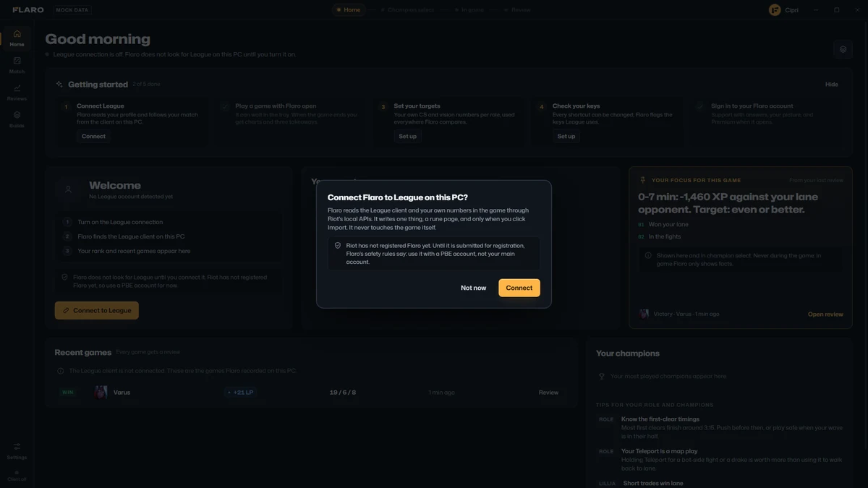
Task: Click Turn on the League connection step
Action: tap(120, 222)
